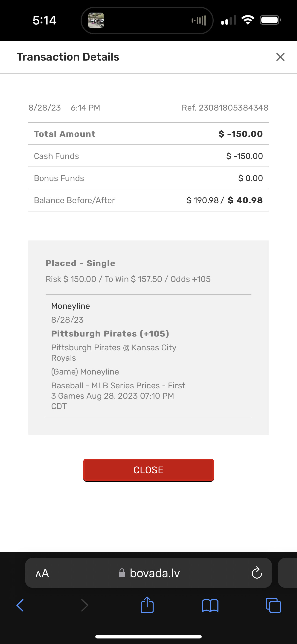Open Safari bookmarks book icon
Image resolution: width=297 pixels, height=644 pixels.
click(210, 605)
